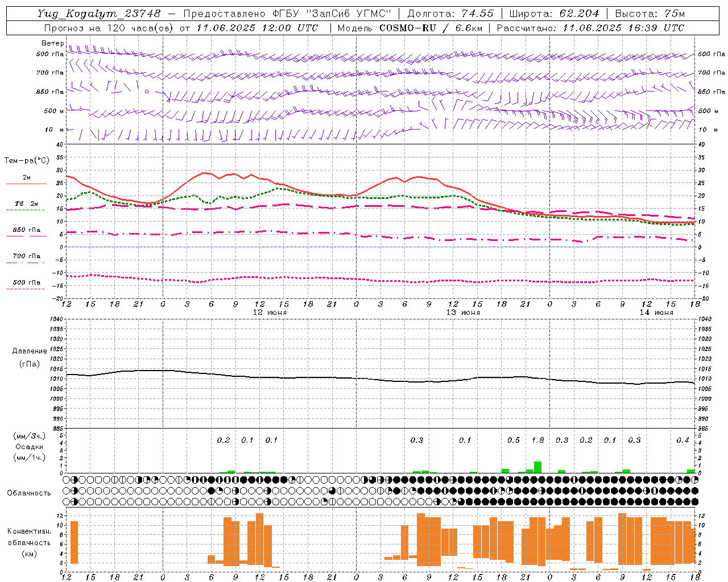This screenshot has width=728, height=582.
Task: Click the Долгота: 74.55 value
Action: [x=450, y=14]
